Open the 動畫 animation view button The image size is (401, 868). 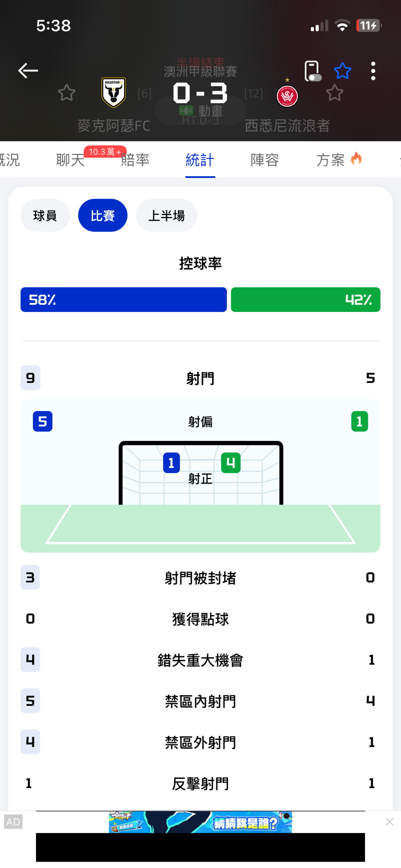click(201, 111)
